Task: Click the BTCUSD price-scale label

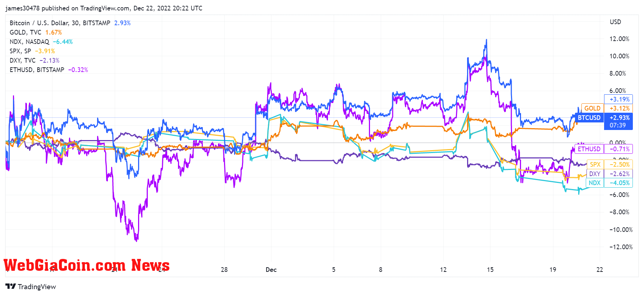Action: pos(589,118)
